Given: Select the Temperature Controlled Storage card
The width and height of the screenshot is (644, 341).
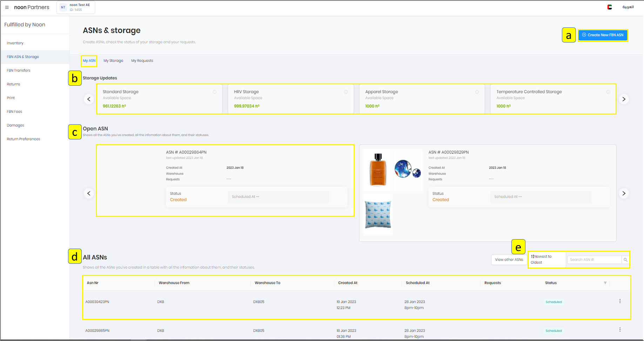Looking at the screenshot, I should point(553,99).
